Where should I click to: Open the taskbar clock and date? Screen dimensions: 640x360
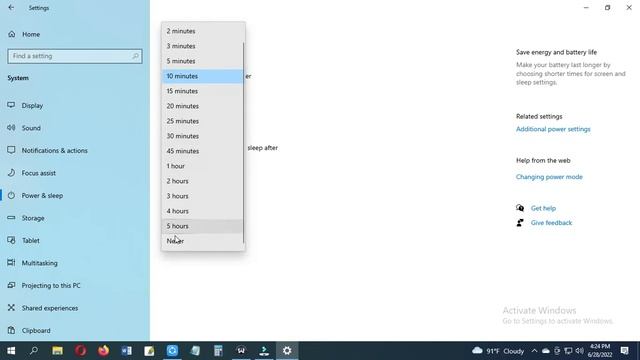tap(600, 351)
